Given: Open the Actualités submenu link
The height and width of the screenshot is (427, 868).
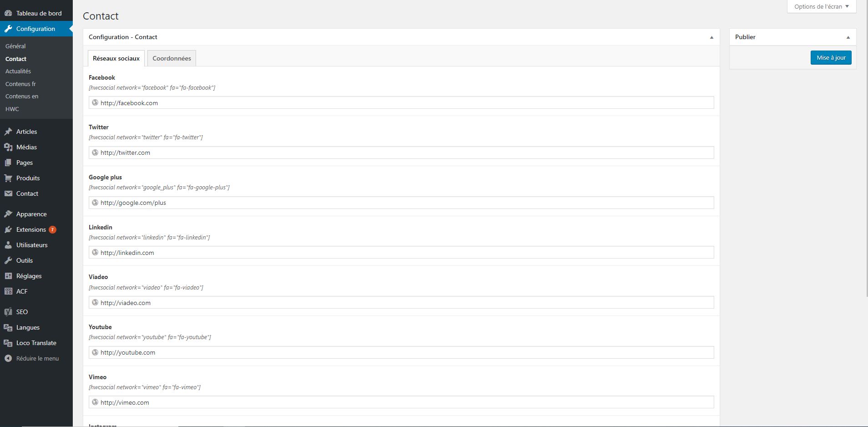Looking at the screenshot, I should tap(18, 71).
